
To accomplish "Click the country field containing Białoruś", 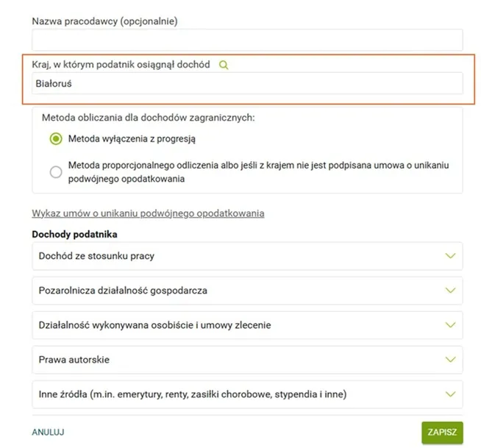I will pyautogui.click(x=247, y=83).
